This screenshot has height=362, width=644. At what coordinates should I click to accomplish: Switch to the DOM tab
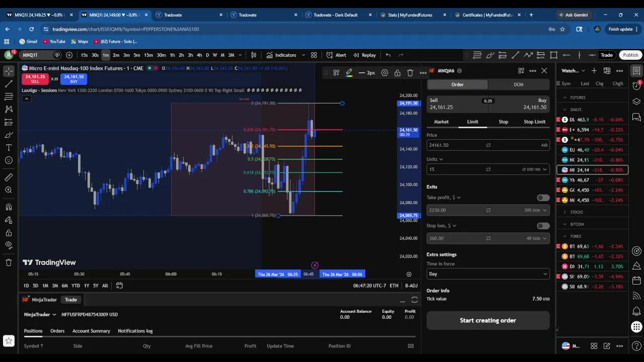coord(518,84)
